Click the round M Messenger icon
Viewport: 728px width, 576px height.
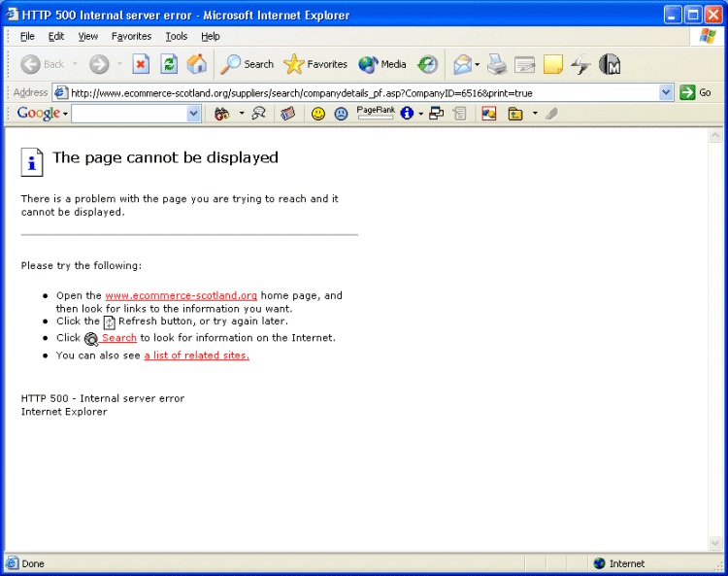[x=610, y=64]
